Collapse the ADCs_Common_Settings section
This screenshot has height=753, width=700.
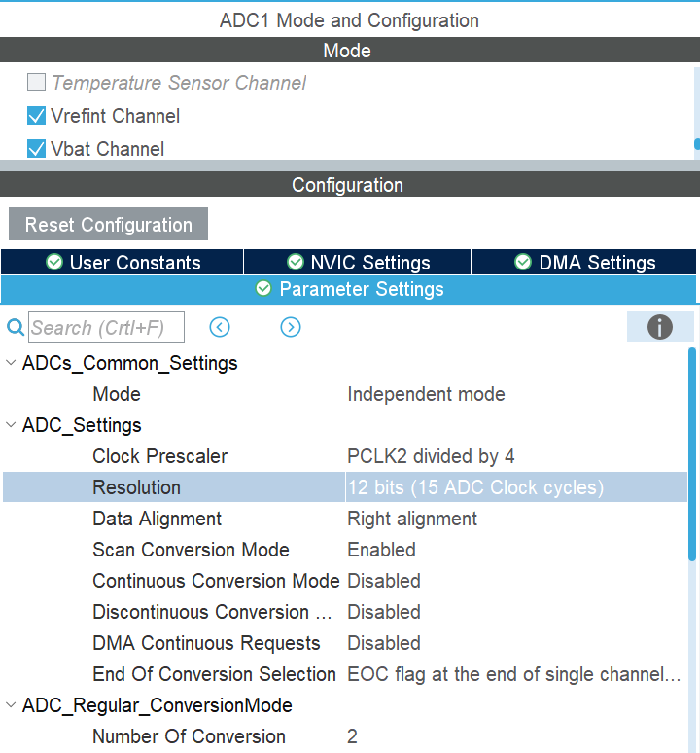[x=11, y=363]
